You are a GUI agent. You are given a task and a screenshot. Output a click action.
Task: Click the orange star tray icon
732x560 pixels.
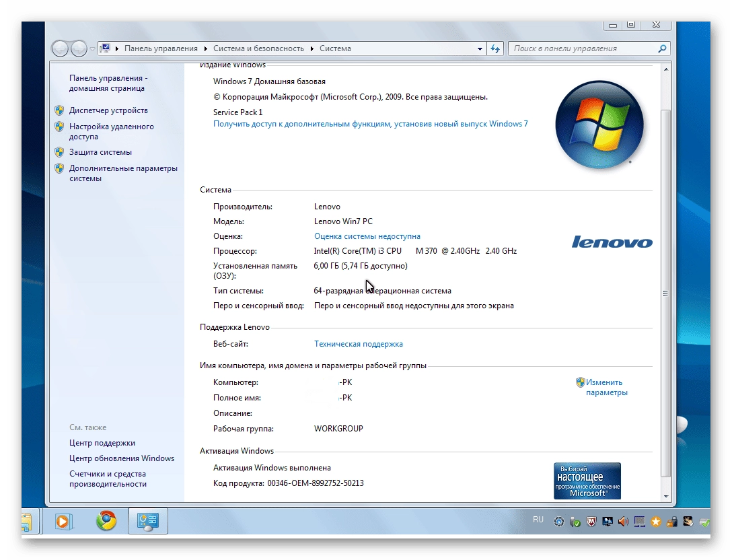point(656,522)
